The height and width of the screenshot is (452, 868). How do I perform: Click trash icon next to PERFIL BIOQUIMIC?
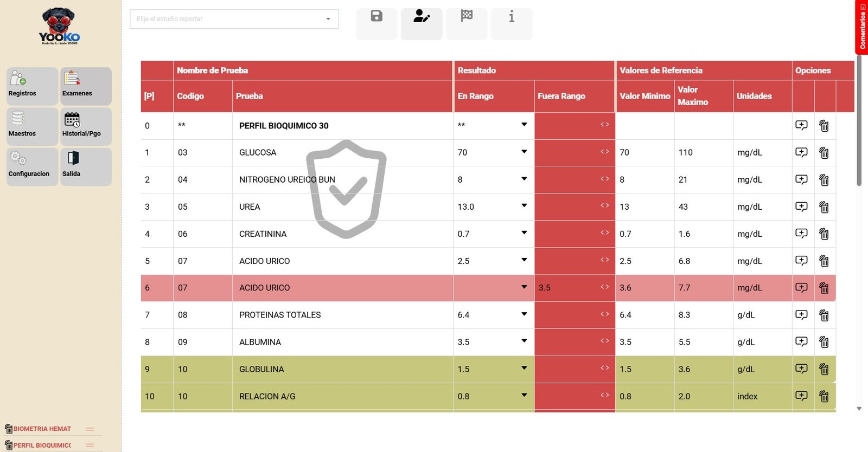click(x=9, y=445)
